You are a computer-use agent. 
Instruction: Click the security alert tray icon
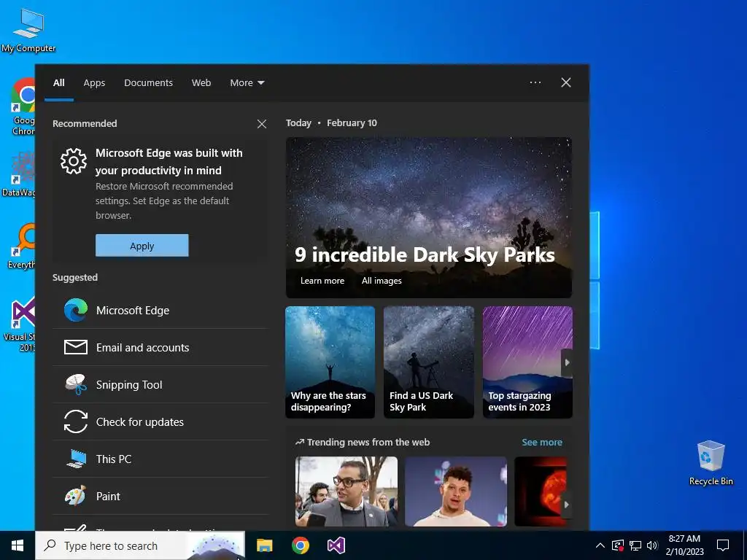pos(617,545)
